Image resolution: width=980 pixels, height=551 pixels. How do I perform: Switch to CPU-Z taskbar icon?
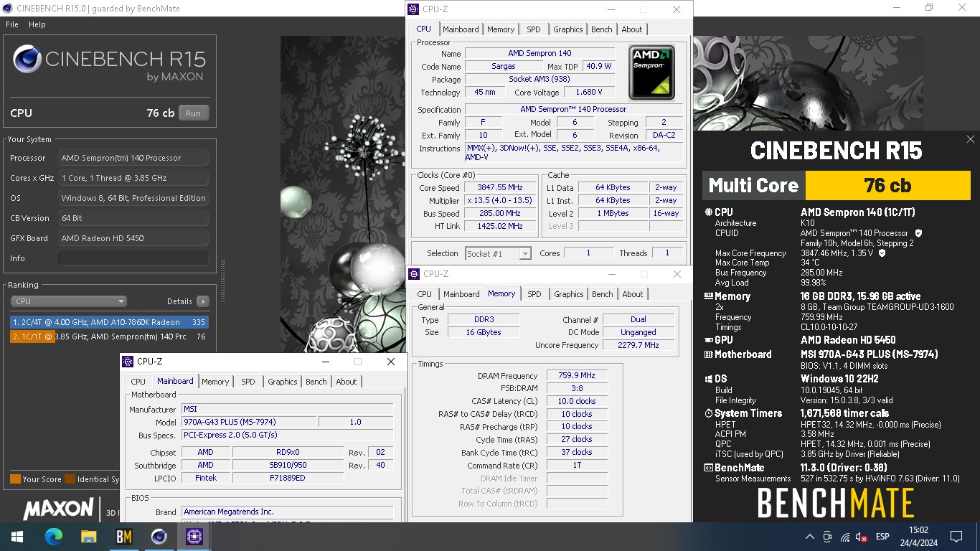[194, 536]
